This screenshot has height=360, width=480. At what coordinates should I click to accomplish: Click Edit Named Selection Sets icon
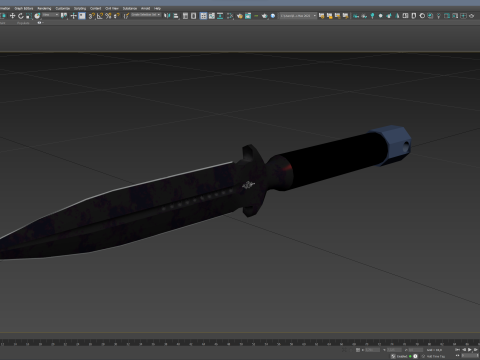(x=126, y=16)
